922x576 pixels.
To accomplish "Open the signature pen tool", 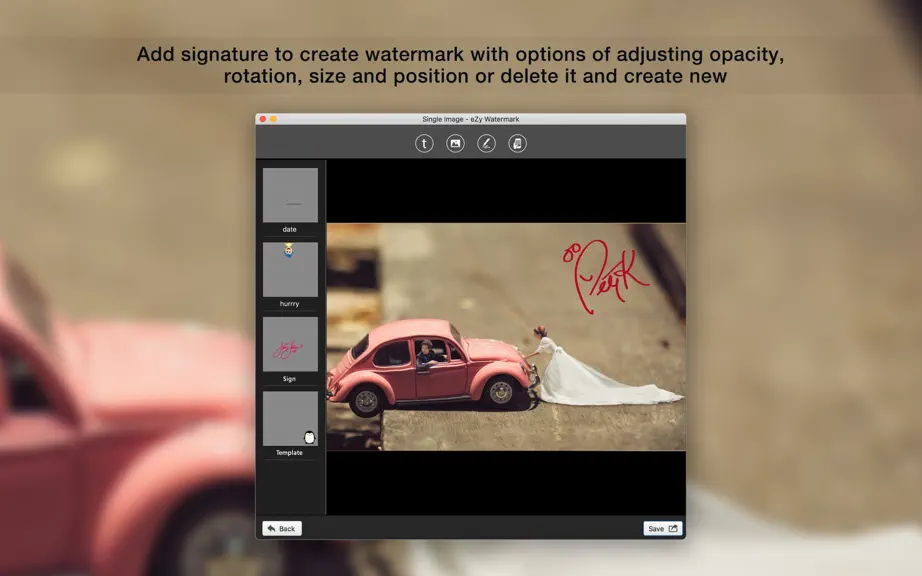I will (486, 143).
